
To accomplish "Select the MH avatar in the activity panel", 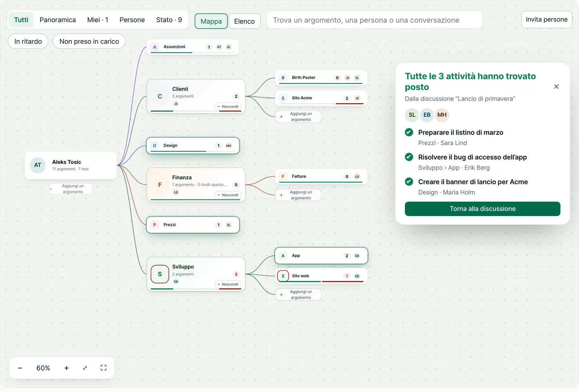I will pyautogui.click(x=442, y=115).
